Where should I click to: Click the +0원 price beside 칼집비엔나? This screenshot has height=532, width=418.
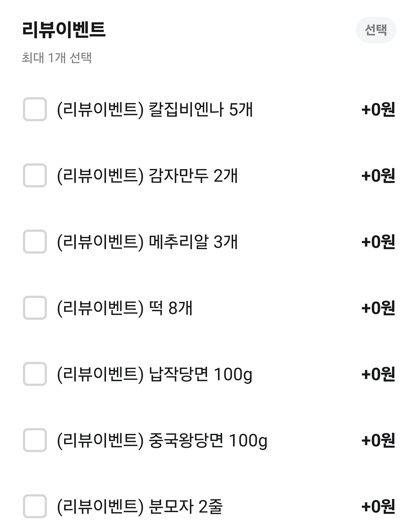tap(378, 110)
